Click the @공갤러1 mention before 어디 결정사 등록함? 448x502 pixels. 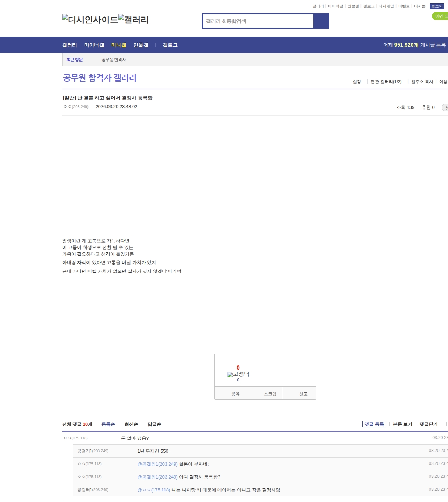[x=157, y=477]
